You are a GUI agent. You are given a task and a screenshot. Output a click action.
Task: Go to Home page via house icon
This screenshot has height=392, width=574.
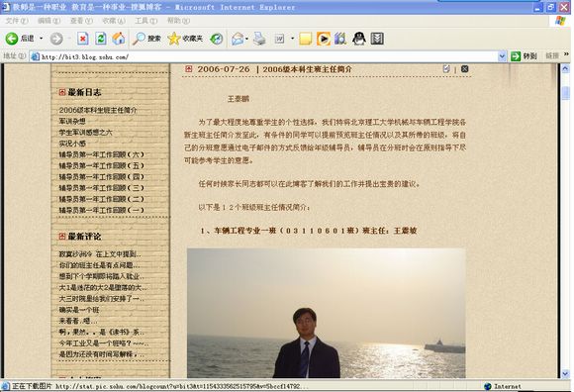118,38
